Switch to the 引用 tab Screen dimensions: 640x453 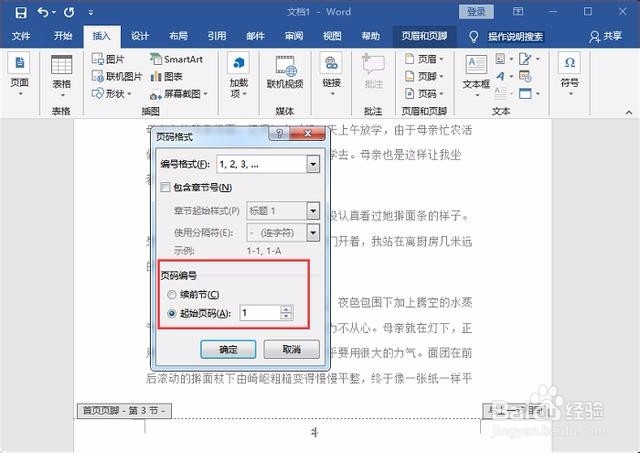pos(217,36)
